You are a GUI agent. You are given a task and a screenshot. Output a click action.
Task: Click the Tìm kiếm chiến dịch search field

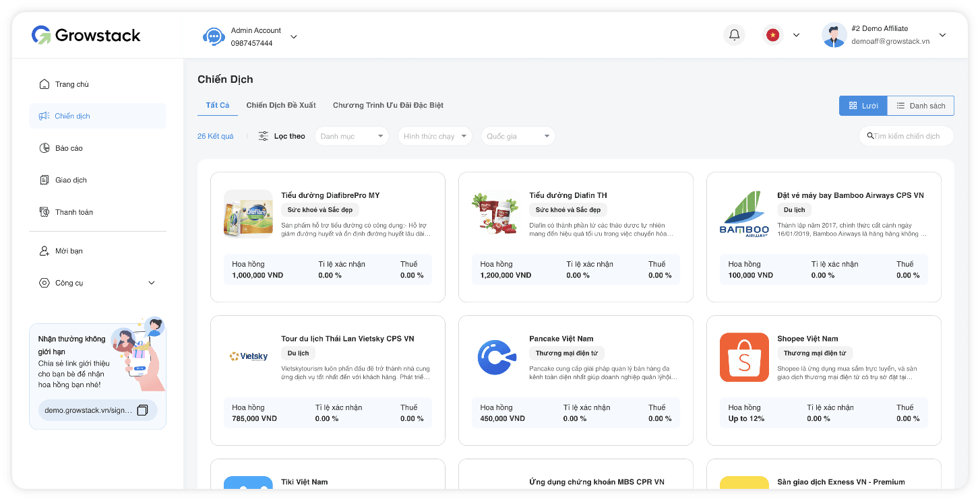coord(907,136)
